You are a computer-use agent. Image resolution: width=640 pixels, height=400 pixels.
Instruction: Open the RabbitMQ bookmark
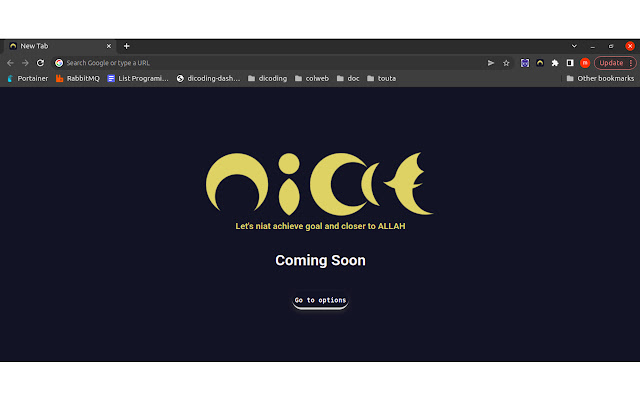point(78,78)
